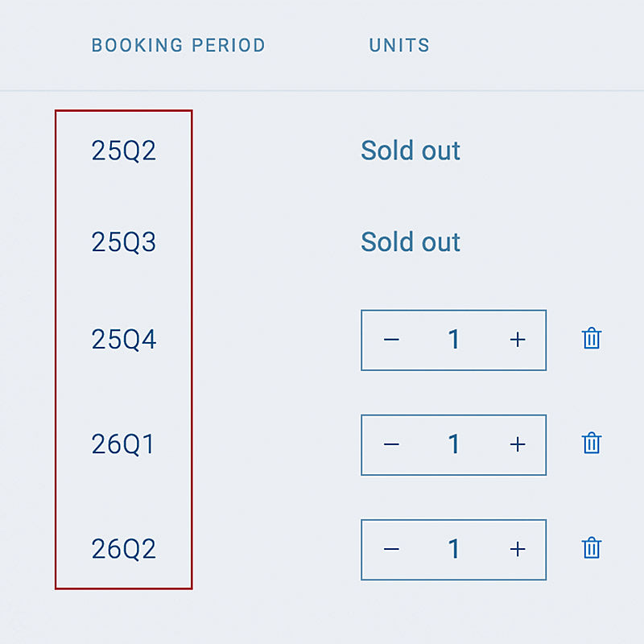Increase units for 26Q2

[x=518, y=549]
